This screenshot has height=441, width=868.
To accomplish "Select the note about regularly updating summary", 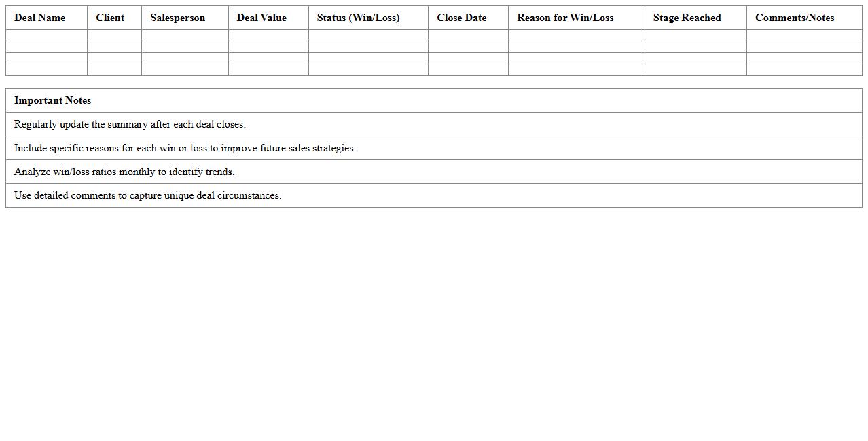I will (x=130, y=124).
